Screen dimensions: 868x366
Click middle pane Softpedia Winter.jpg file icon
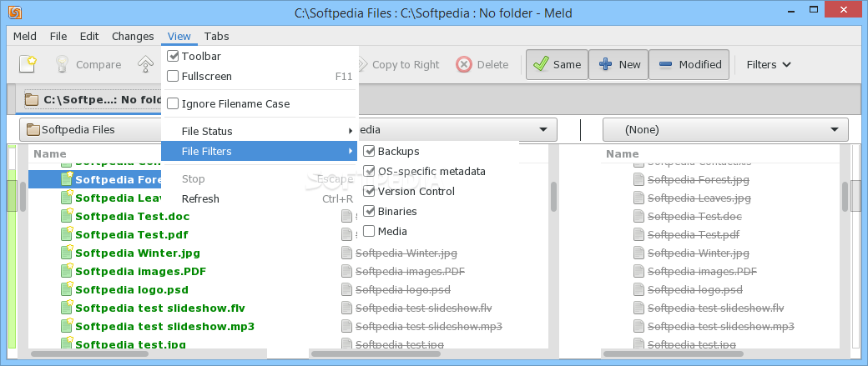(x=346, y=253)
